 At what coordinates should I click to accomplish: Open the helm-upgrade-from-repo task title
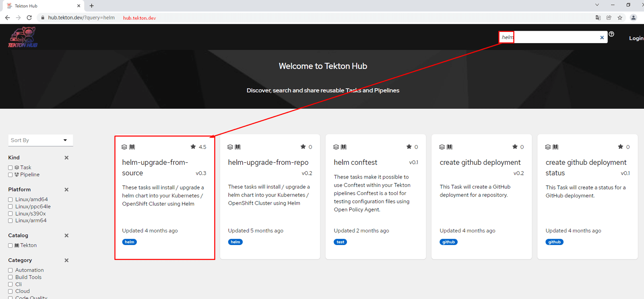coord(268,162)
